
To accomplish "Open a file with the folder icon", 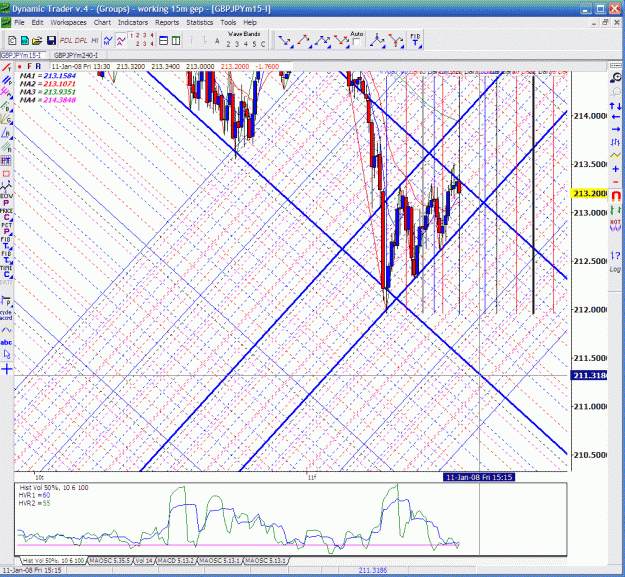I will tap(37, 40).
